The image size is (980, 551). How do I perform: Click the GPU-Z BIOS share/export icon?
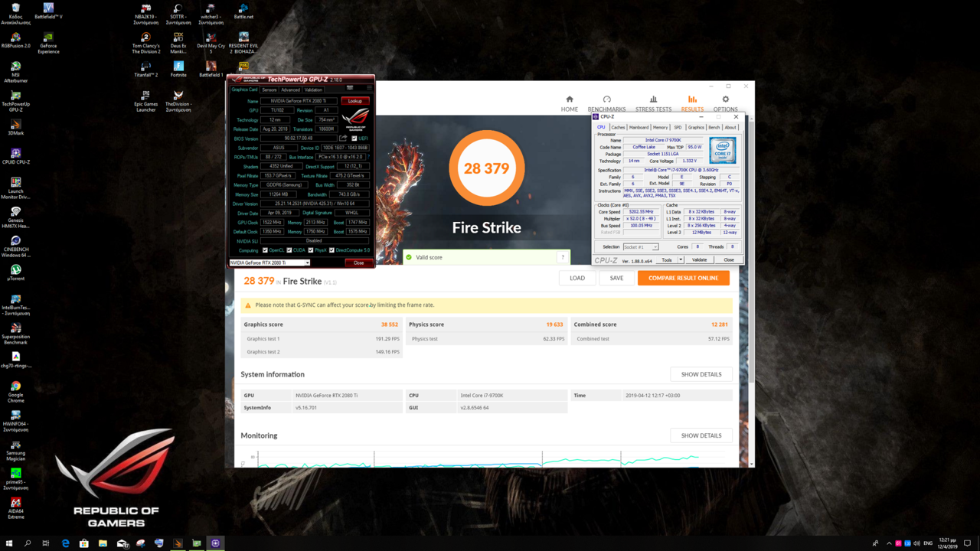343,139
